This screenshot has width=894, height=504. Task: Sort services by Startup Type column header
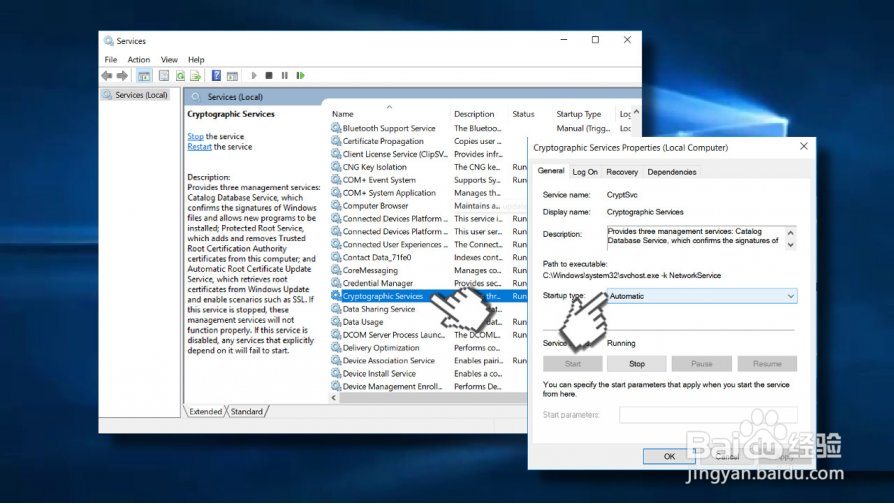pos(584,114)
